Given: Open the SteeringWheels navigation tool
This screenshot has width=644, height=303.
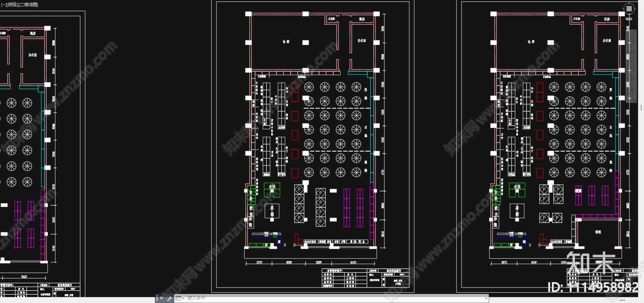Looking at the screenshot, I should click(632, 39).
